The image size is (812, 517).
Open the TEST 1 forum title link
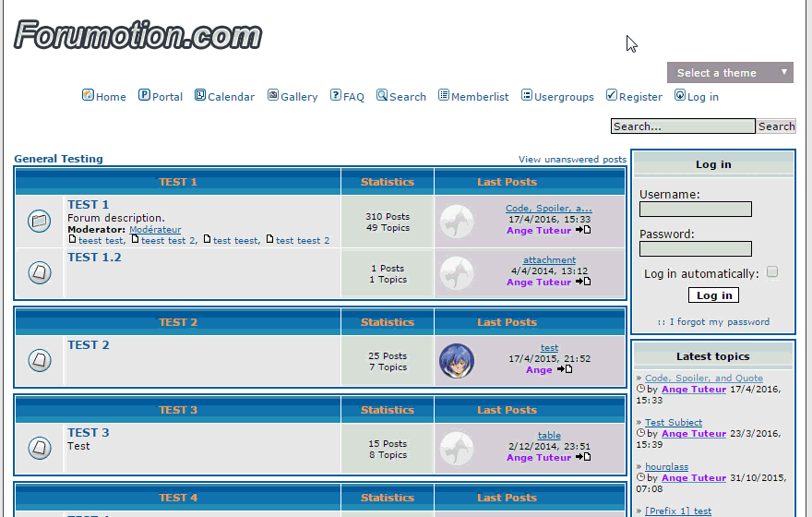click(88, 205)
